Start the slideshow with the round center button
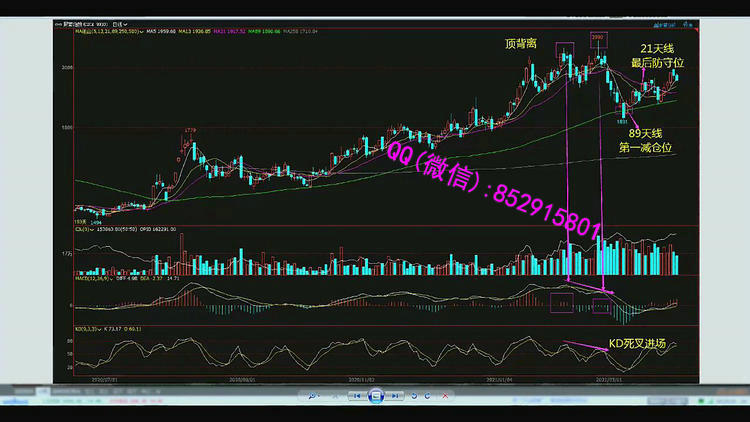750x422 pixels. (376, 396)
